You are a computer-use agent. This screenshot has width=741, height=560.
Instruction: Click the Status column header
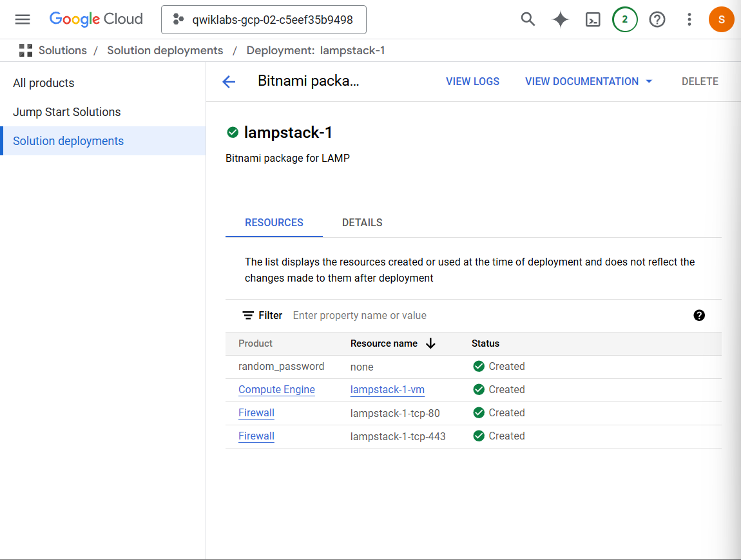[485, 343]
